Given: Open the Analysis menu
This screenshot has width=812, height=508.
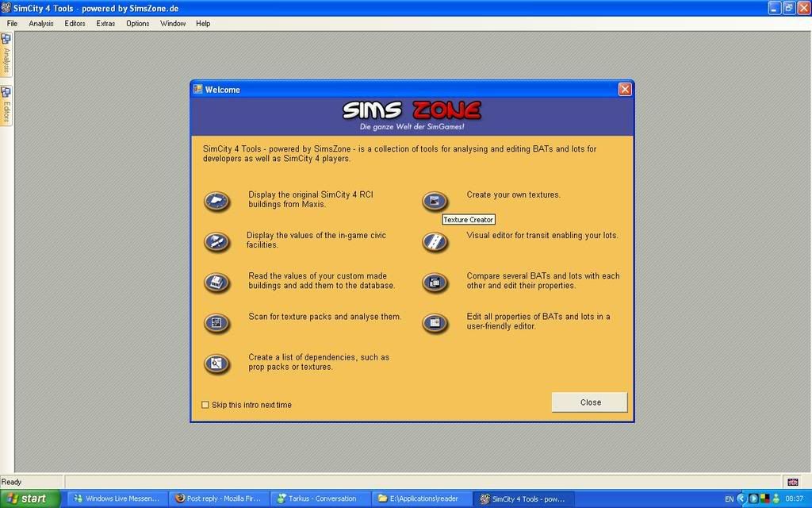Looking at the screenshot, I should tap(41, 23).
